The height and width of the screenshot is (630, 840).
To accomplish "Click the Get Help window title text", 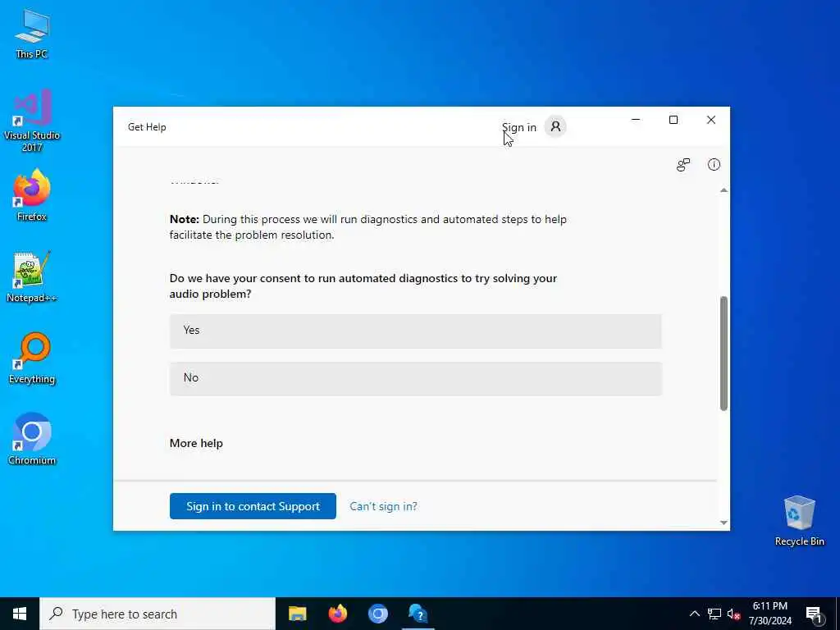I will (x=147, y=127).
